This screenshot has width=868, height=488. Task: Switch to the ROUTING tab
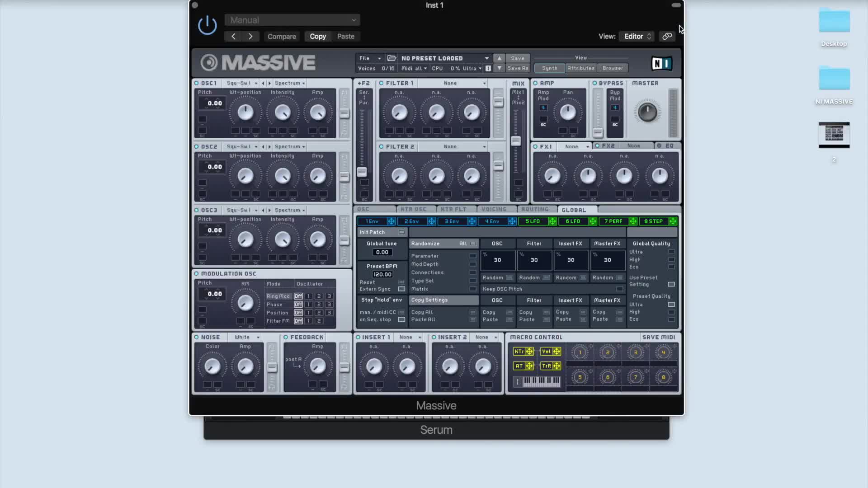click(534, 210)
